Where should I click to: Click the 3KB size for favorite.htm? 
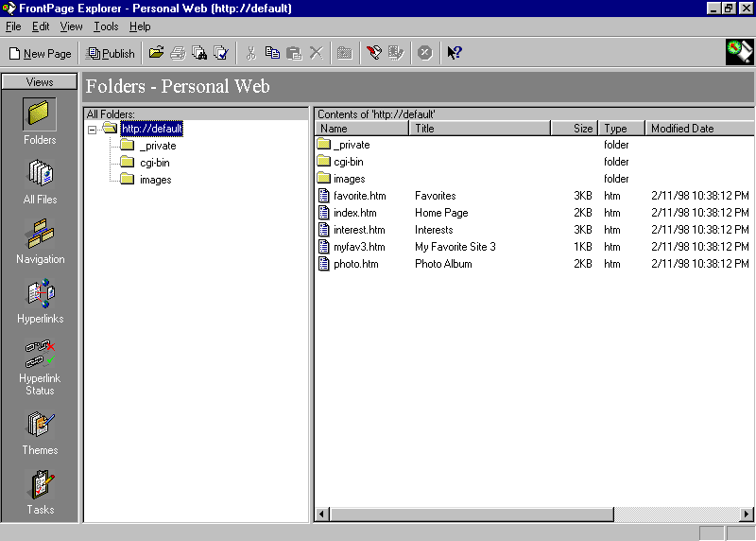[582, 196]
